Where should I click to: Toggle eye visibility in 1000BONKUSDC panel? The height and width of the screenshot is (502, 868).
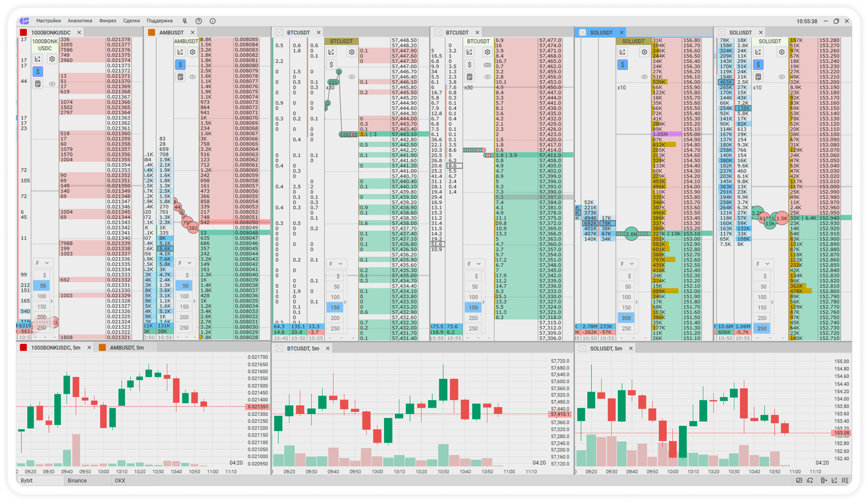tap(52, 84)
